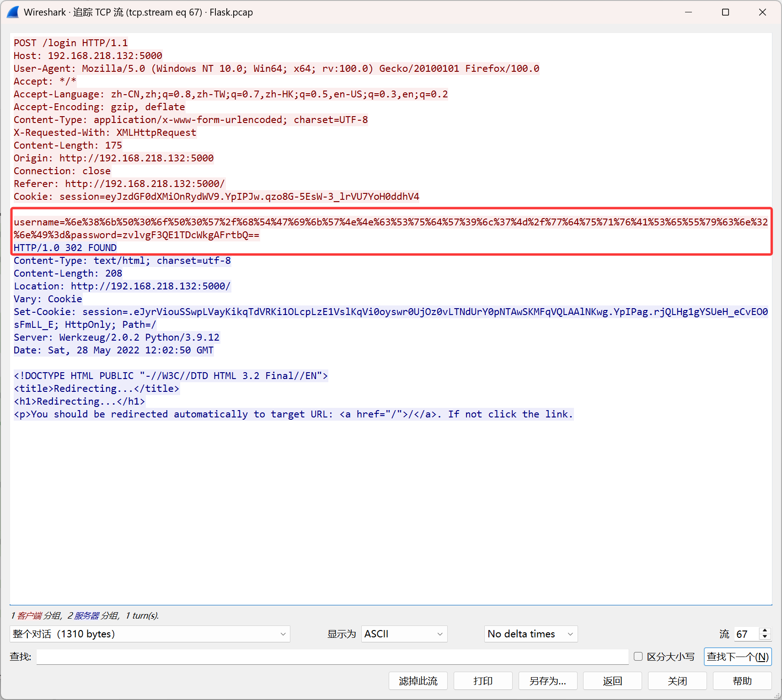This screenshot has height=700, width=782.
Task: Click the '<title>Redirecting...</title>' line
Action: 96,389
